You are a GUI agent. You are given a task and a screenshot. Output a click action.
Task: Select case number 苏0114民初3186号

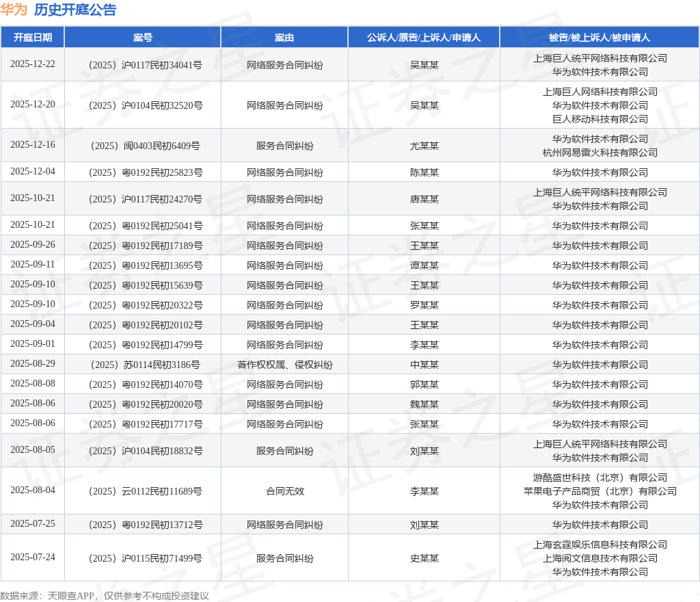point(146,365)
